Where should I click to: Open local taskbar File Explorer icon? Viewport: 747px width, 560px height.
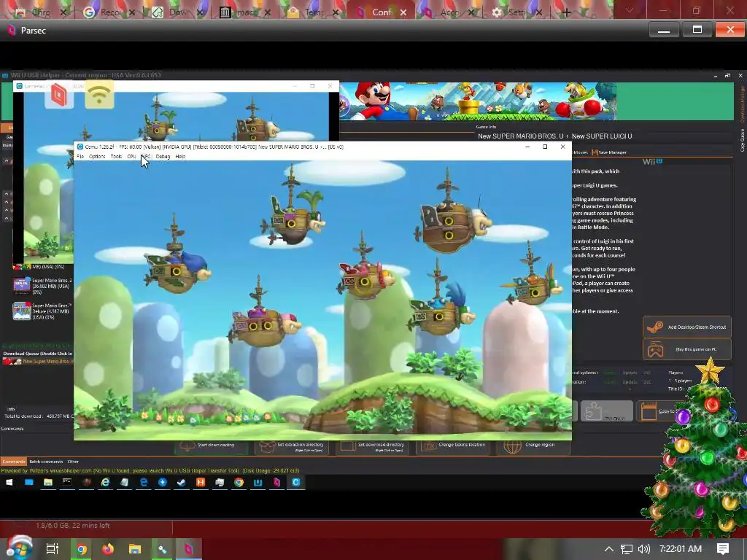[135, 549]
